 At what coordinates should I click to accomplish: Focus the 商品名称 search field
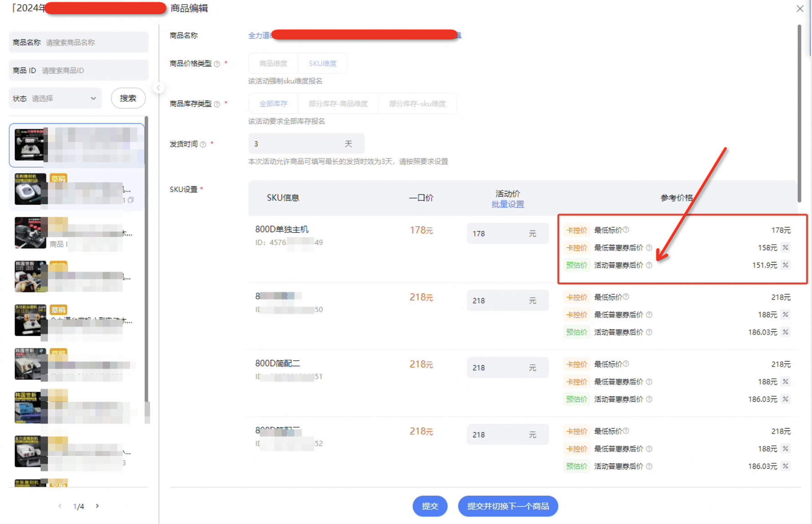pos(78,42)
